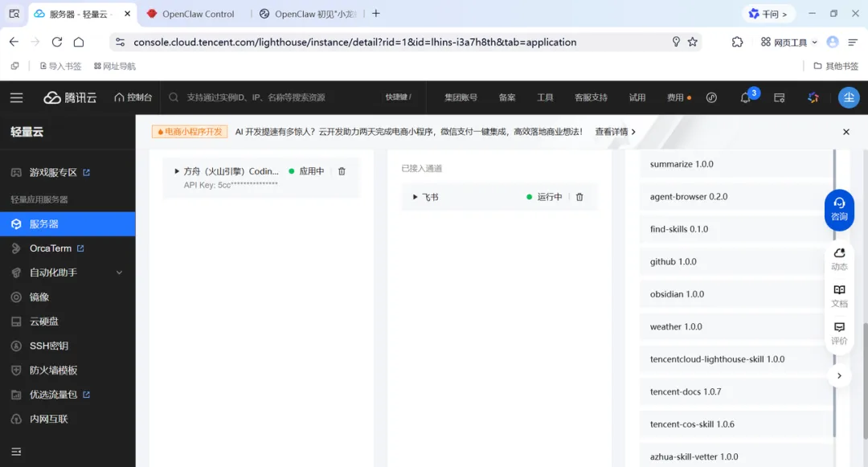This screenshot has height=467, width=868.
Task: Reload the current page
Action: pos(57,42)
